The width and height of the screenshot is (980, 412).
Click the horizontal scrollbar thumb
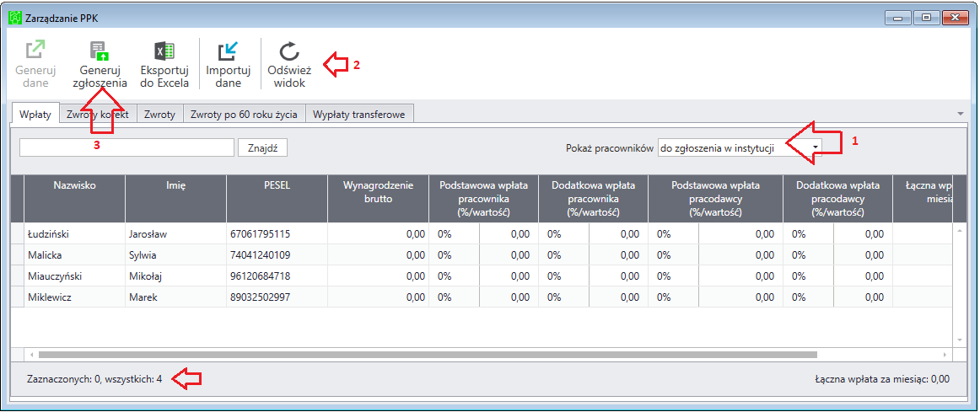point(428,355)
